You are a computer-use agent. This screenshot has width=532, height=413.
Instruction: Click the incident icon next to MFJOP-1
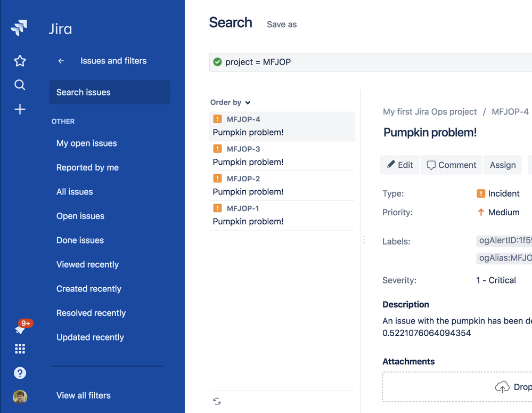(x=217, y=208)
